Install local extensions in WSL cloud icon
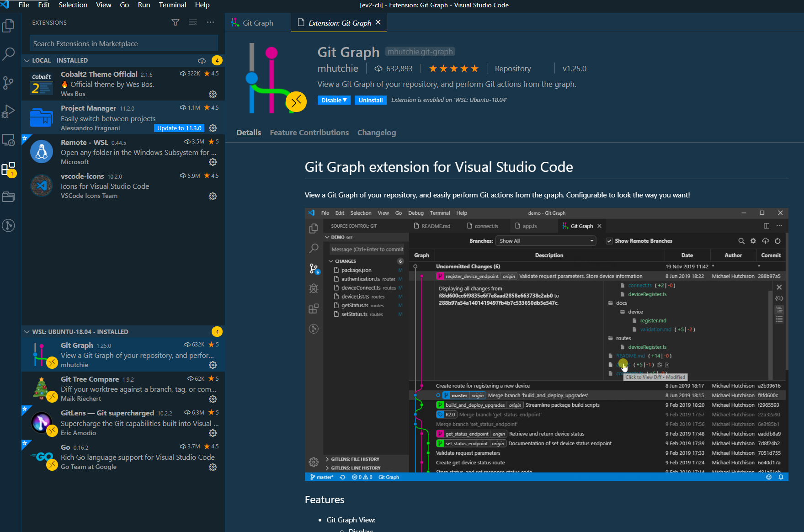Screen dimensions: 804x532 (202, 60)
